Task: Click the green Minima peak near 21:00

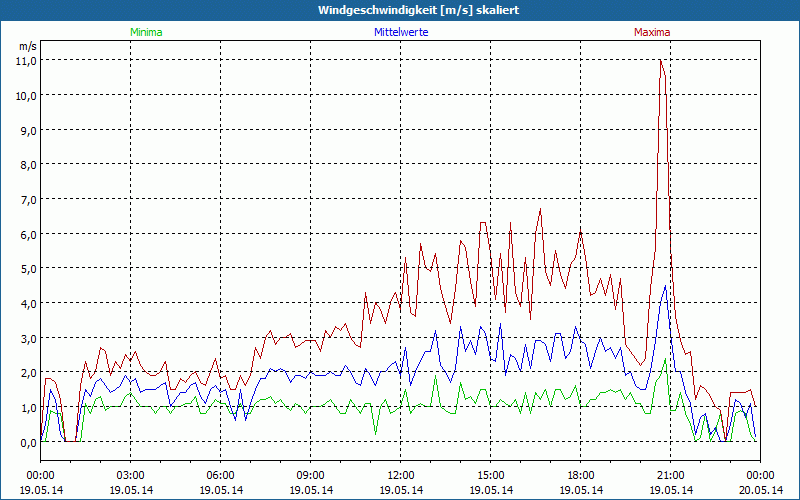Action: click(x=665, y=359)
